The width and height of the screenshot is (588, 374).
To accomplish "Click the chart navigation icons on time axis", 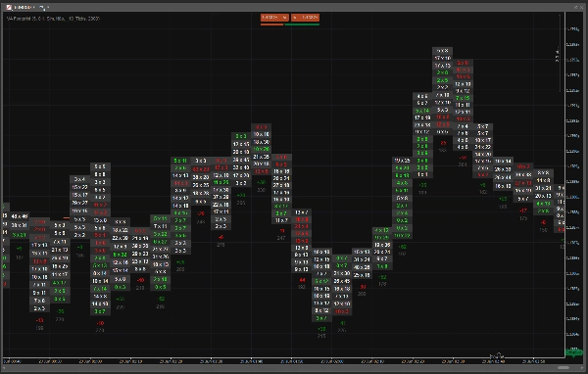I will click(498, 355).
